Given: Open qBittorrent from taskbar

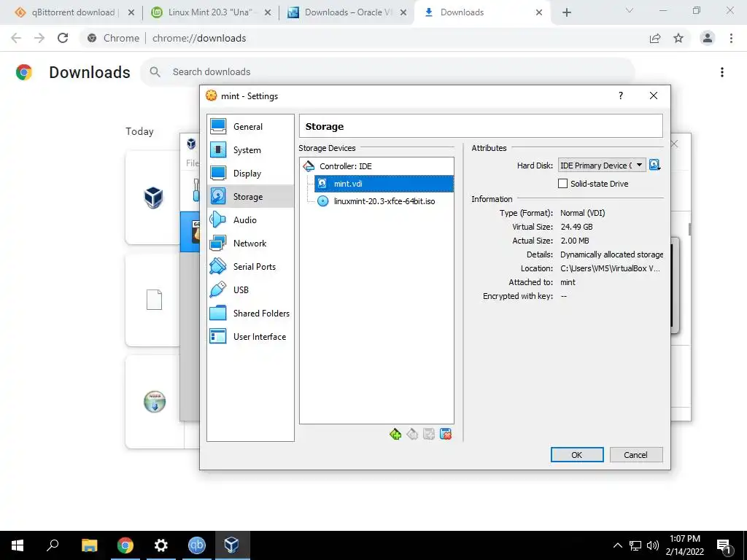Looking at the screenshot, I should point(196,545).
